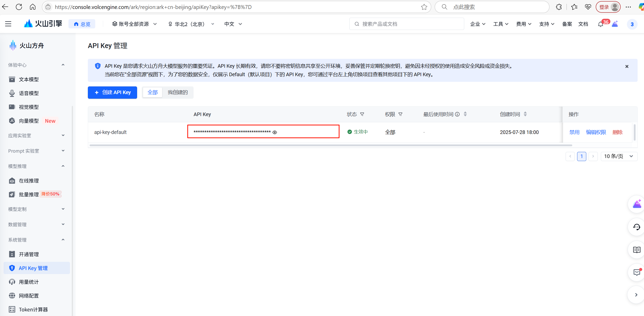Open the 10 条/页 page size dropdown
Image resolution: width=644 pixels, height=316 pixels.
[x=619, y=156]
